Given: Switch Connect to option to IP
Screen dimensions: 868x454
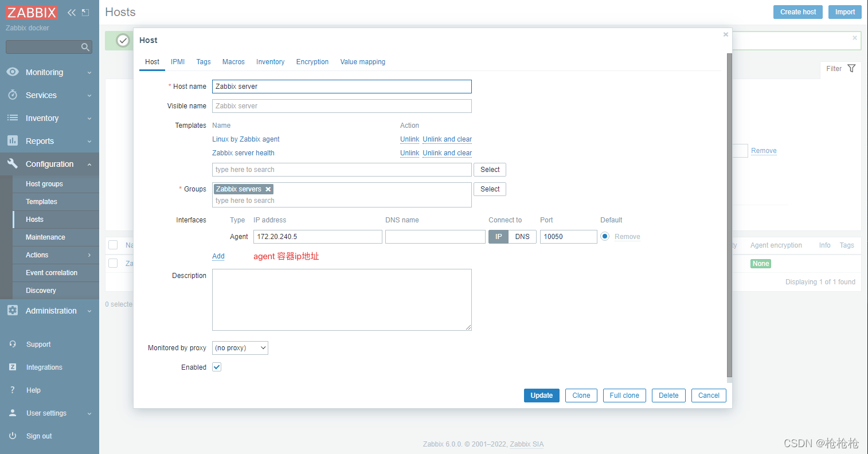Looking at the screenshot, I should [x=499, y=237].
